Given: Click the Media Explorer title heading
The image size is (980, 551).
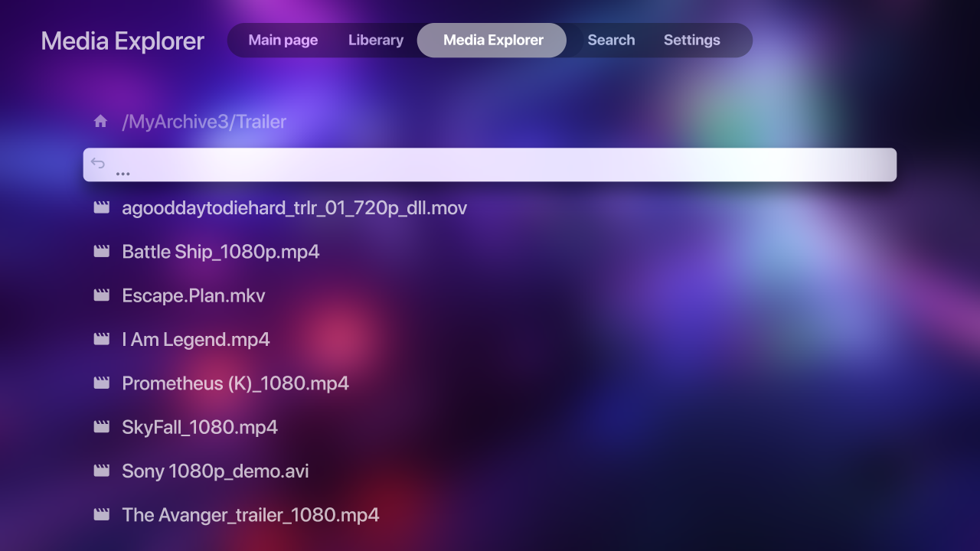Looking at the screenshot, I should (122, 41).
